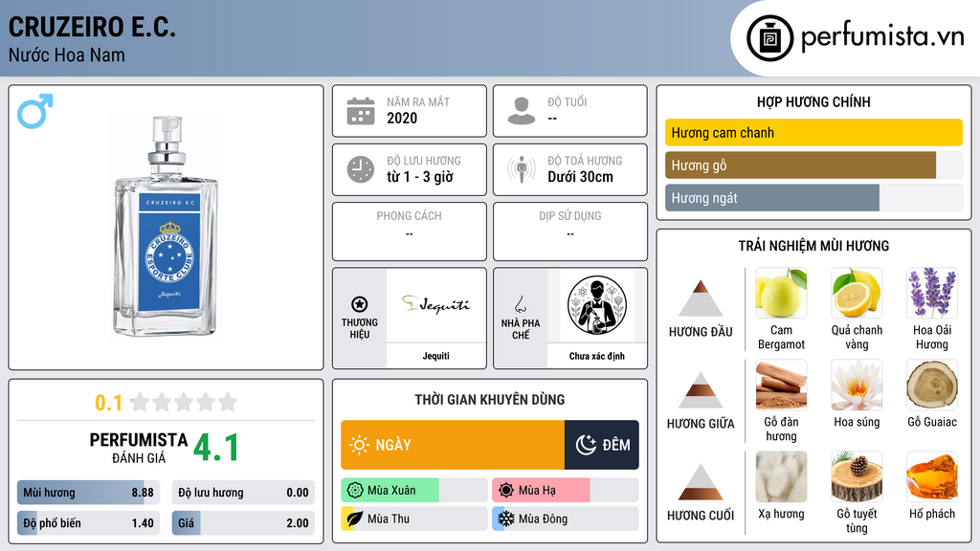
Task: Select the Cam Bergamot note image
Action: (781, 293)
